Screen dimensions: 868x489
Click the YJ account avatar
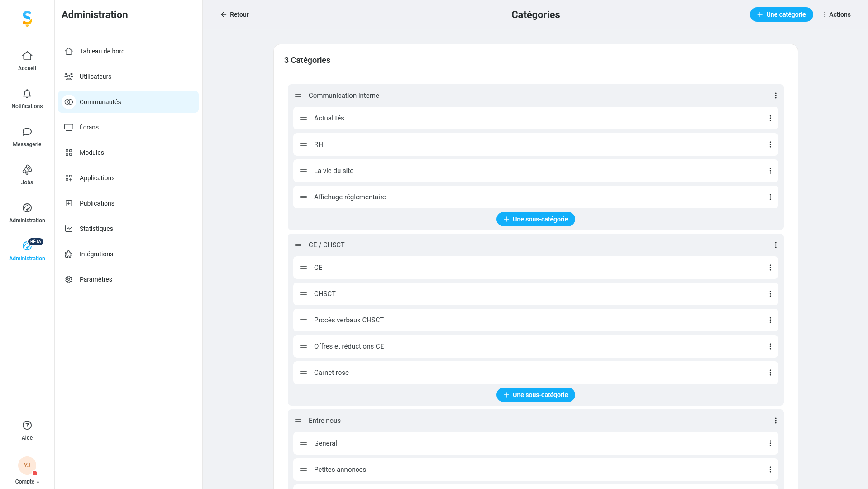tap(27, 465)
